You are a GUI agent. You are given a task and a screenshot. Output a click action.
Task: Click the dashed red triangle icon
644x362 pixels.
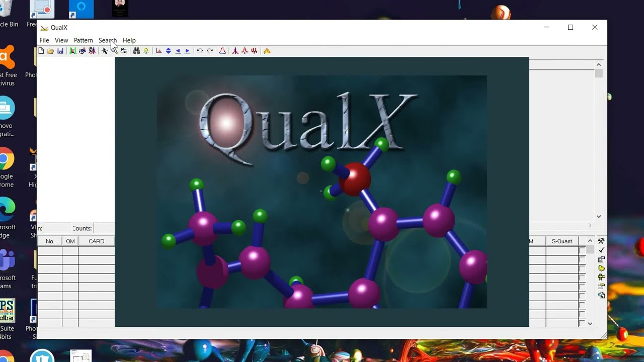(222, 51)
